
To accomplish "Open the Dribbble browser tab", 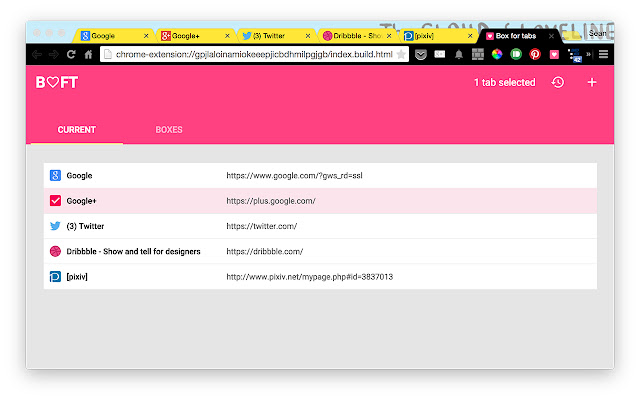I will [x=355, y=36].
